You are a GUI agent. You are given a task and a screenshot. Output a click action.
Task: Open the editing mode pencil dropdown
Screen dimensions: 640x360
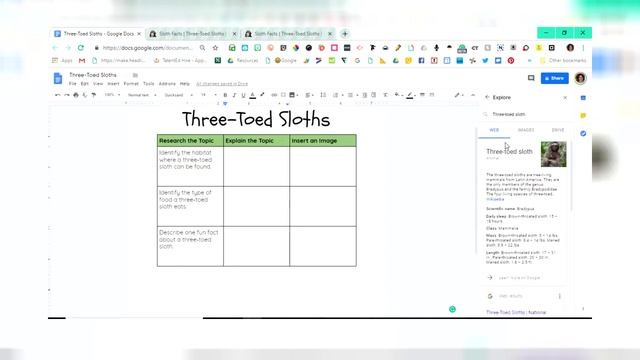tap(459, 95)
